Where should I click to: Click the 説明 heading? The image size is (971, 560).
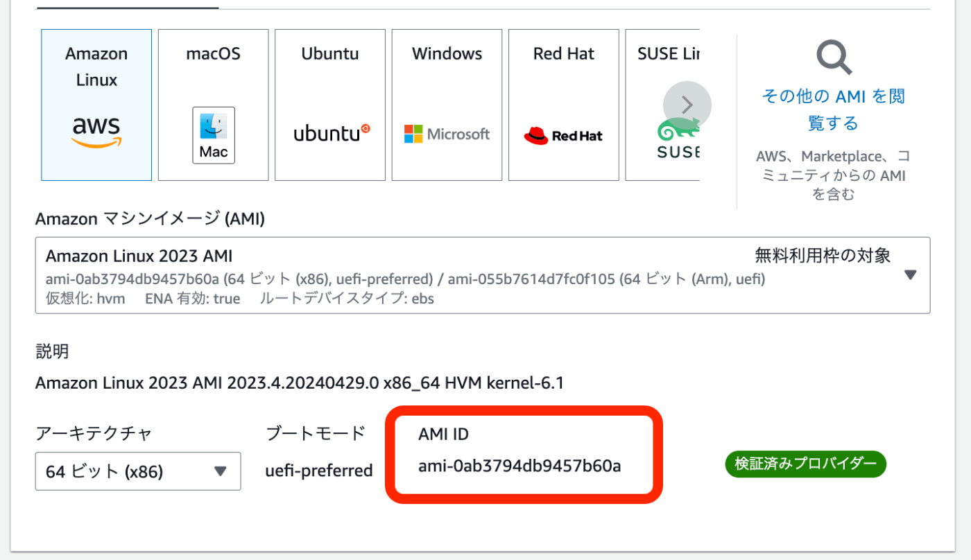coord(52,351)
